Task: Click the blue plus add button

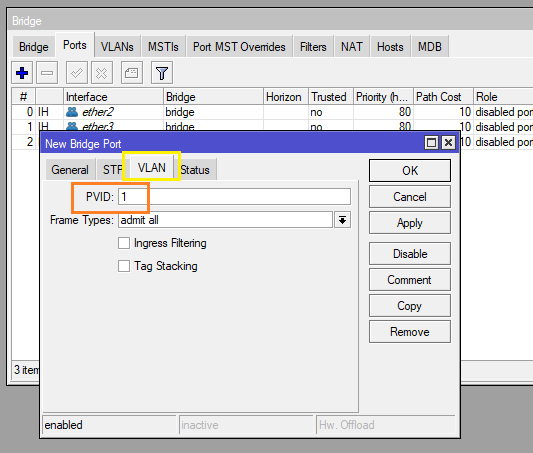Action: coord(22,72)
